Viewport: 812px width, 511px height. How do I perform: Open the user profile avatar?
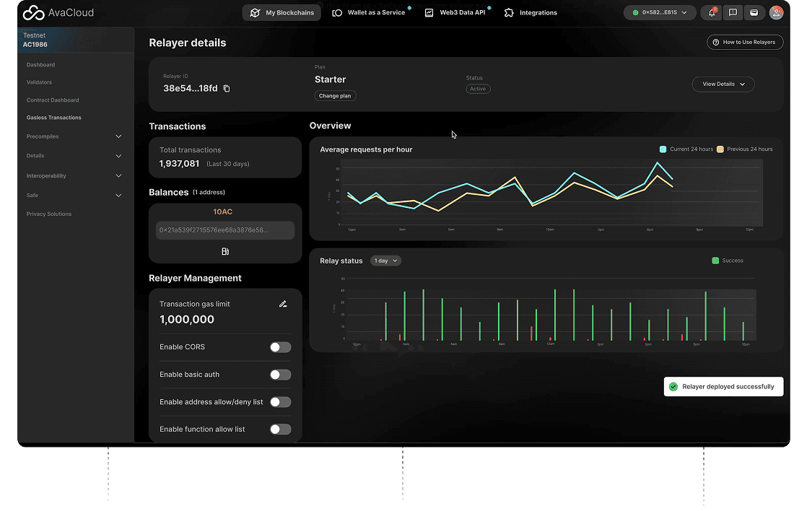tap(776, 12)
